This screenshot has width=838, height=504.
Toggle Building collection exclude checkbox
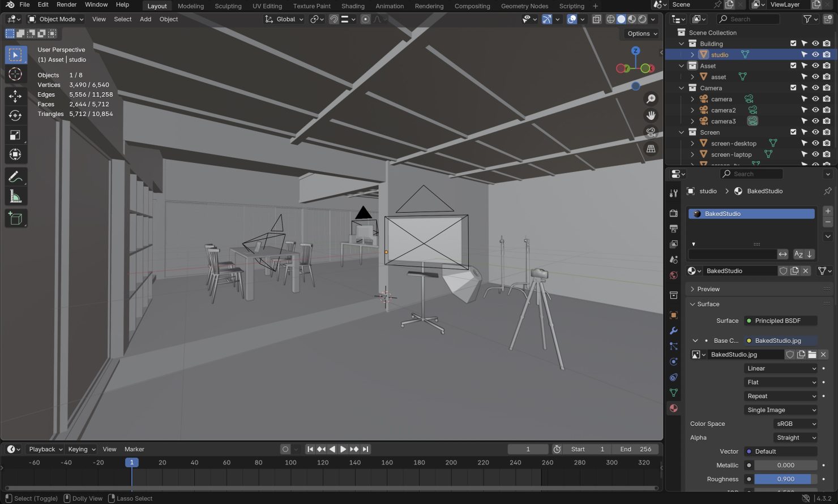(x=793, y=44)
